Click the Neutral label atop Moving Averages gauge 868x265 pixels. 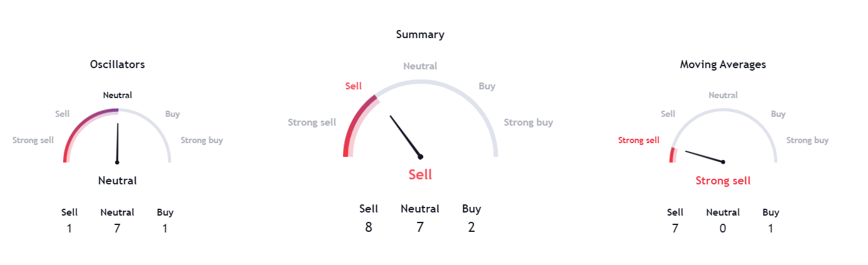(723, 95)
